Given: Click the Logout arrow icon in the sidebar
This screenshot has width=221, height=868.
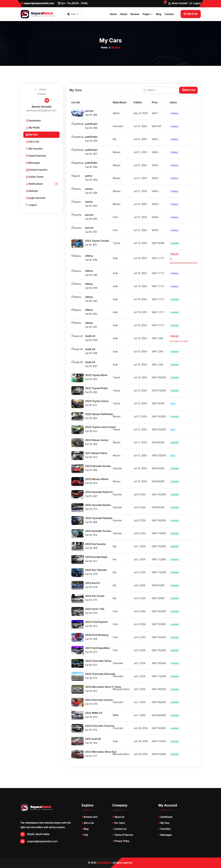Looking at the screenshot, I should 27,205.
